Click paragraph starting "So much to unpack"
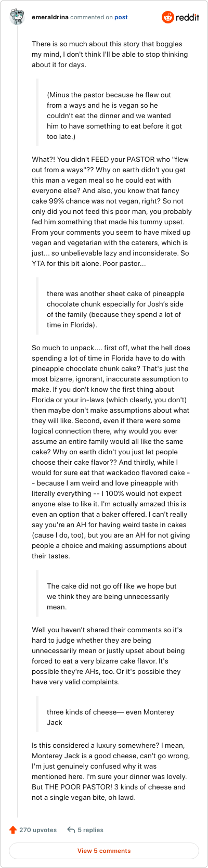Screen dimensions: 208x868 [112, 452]
